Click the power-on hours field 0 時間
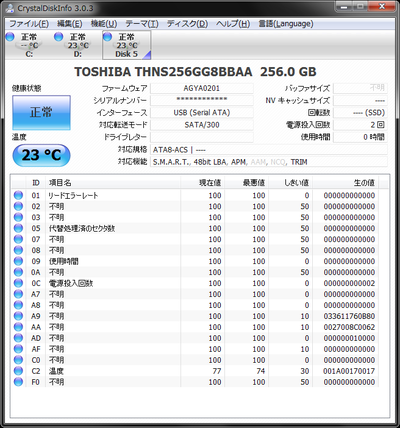The height and width of the screenshot is (428, 400). [360, 137]
